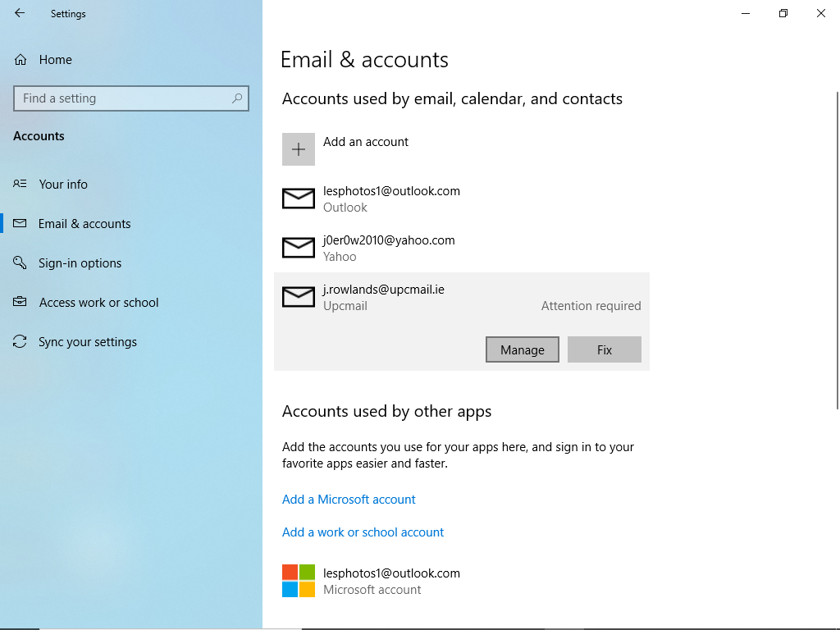Click the vertical scrollbar of the page
This screenshot has height=630, width=840.
(x=837, y=251)
